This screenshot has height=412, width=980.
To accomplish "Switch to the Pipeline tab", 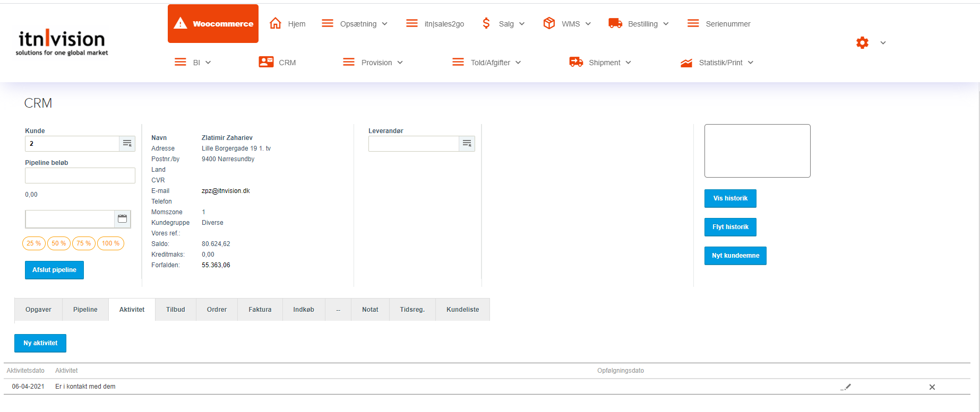I will click(x=85, y=310).
